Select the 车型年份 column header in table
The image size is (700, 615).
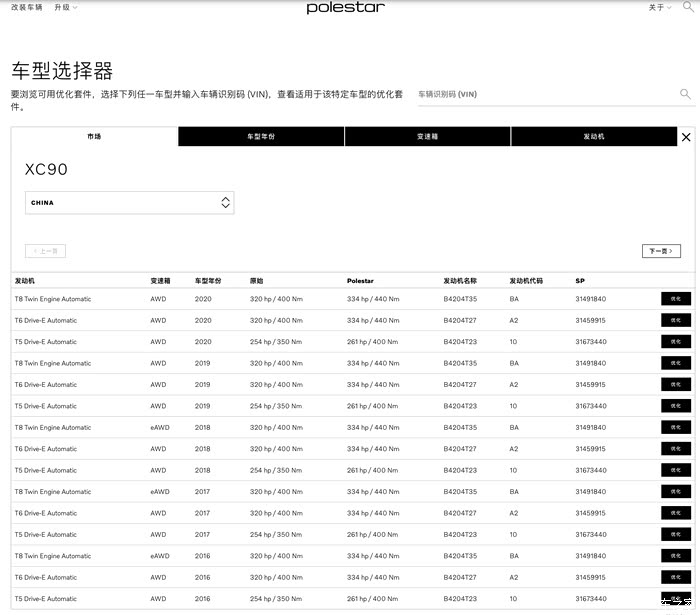(x=208, y=281)
